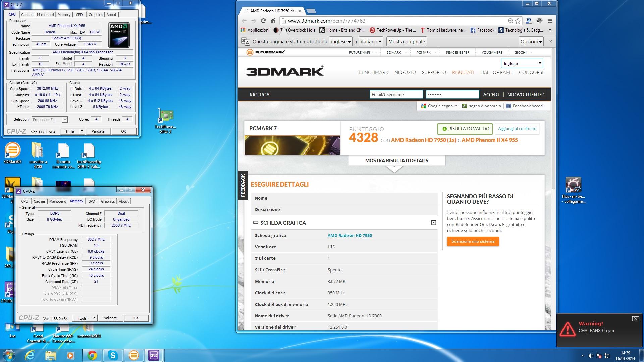The image size is (644, 362).
Task: Open Futuremark app in taskbar
Action: (x=133, y=355)
